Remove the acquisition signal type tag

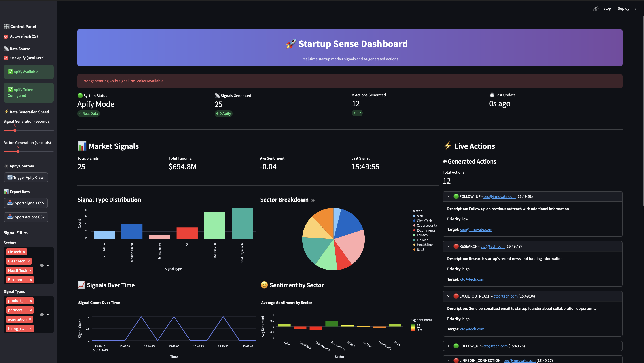[30, 319]
